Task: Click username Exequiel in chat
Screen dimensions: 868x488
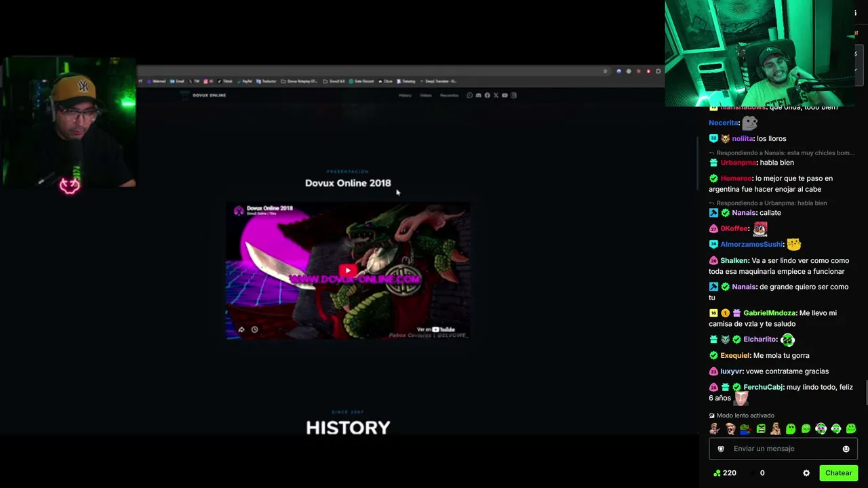Action: coord(735,355)
